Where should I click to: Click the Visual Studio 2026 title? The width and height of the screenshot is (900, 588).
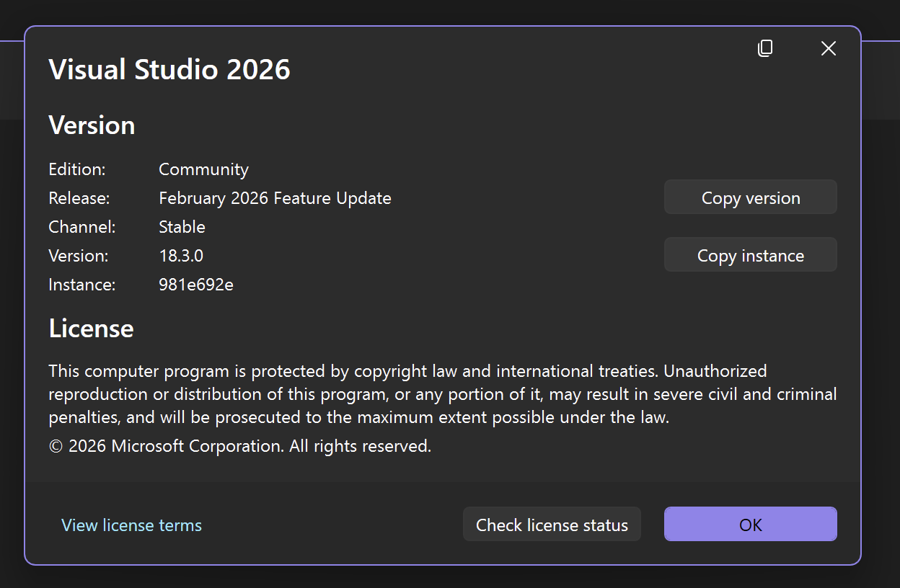[169, 69]
